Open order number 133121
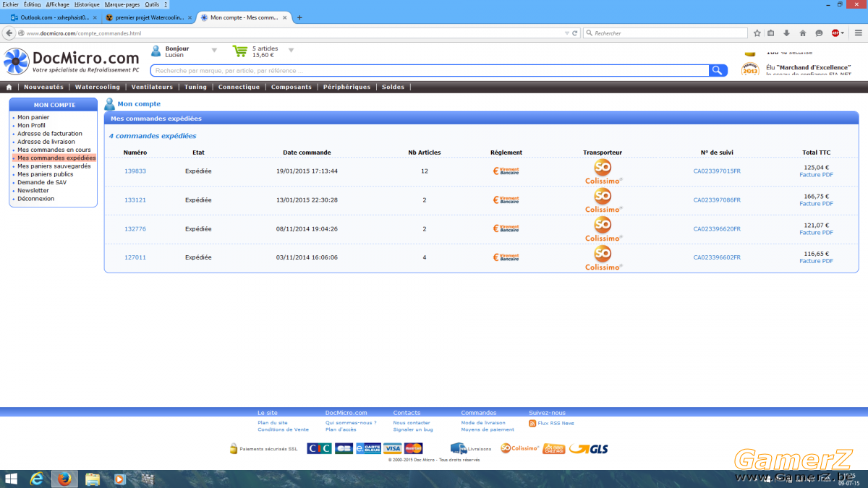Viewport: 868px width, 488px height. (135, 200)
